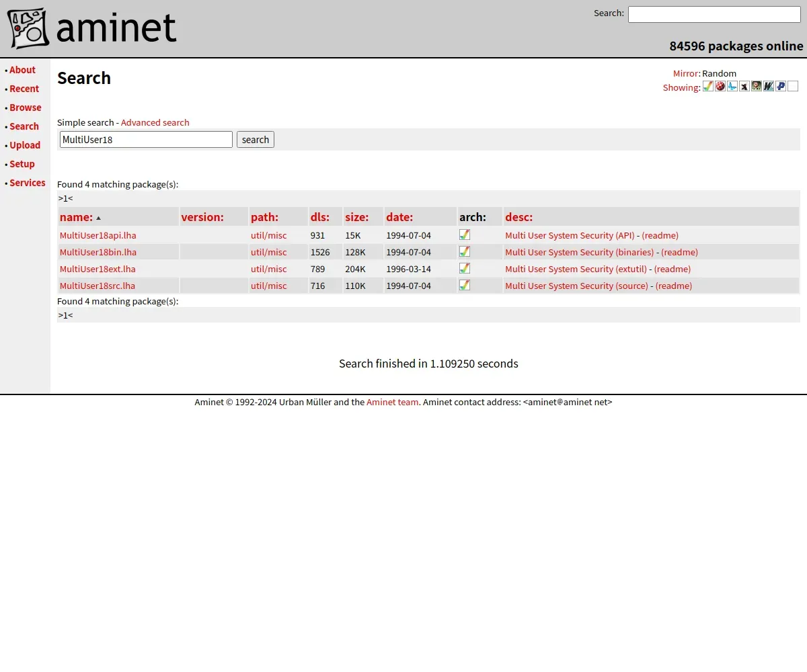This screenshot has height=672, width=807.
Task: Toggle the blank white architecture icon
Action: 793,86
